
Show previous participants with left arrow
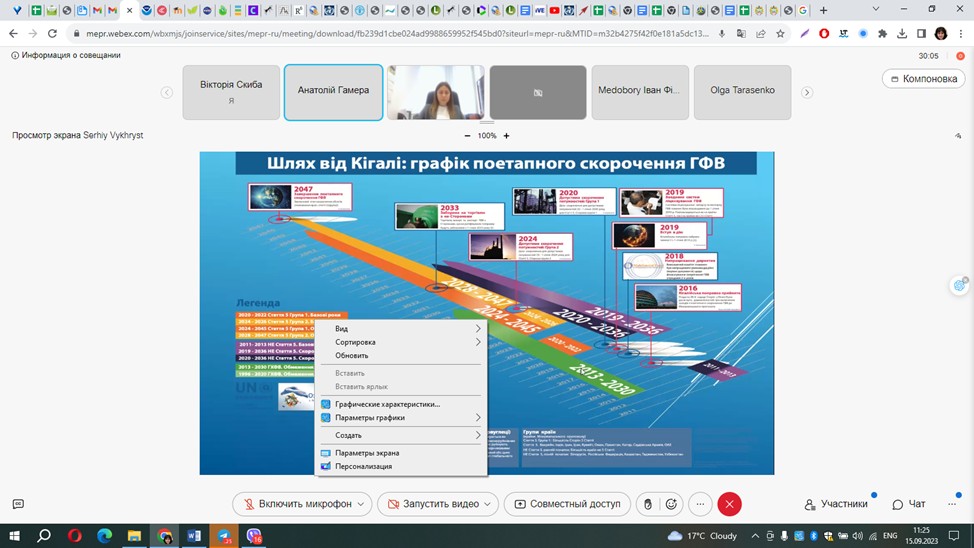(166, 93)
